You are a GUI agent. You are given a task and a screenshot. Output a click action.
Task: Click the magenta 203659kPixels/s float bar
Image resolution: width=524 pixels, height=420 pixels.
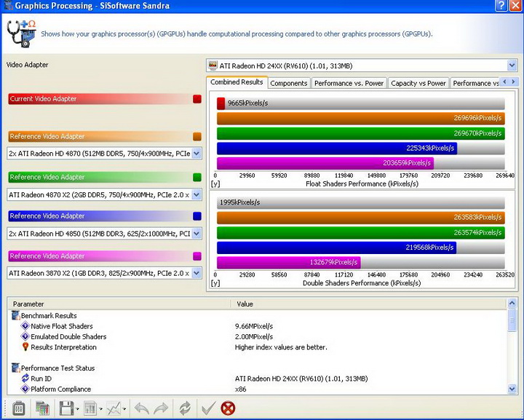[x=325, y=163]
